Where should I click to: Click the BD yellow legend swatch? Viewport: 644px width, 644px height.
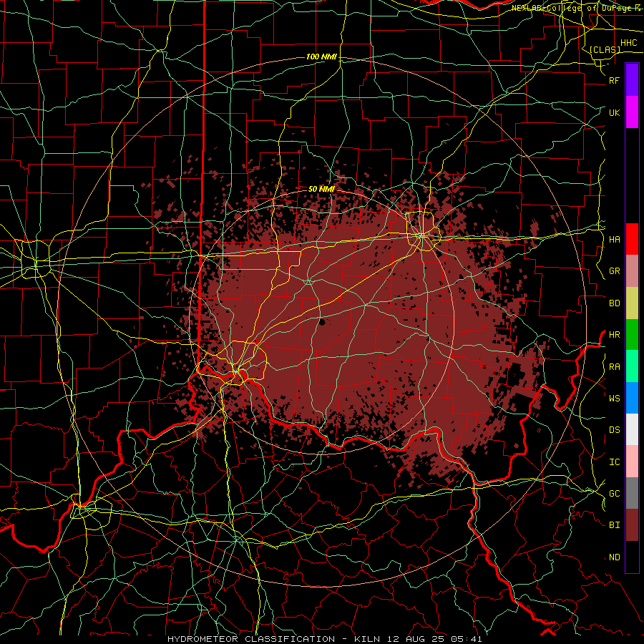[x=632, y=303]
